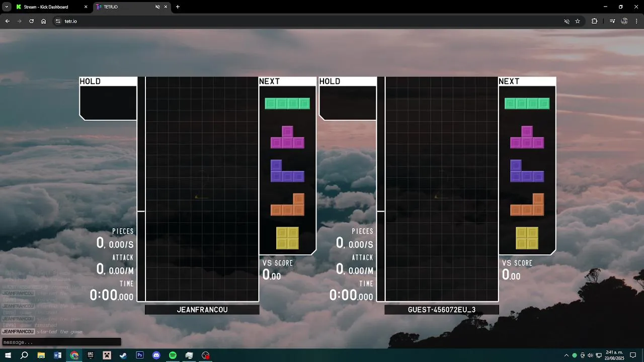This screenshot has width=644, height=362.
Task: Open the Windows Start menu
Action: tap(8, 355)
